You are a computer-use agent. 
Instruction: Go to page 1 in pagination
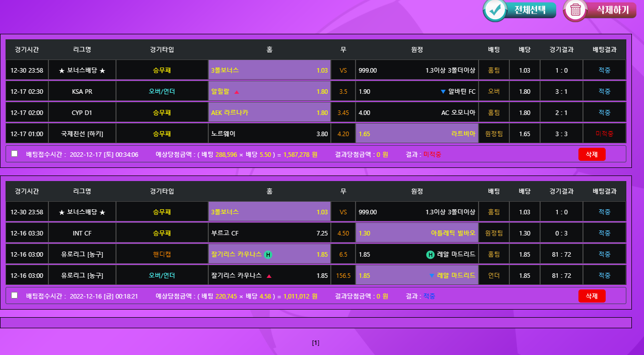[x=316, y=343]
